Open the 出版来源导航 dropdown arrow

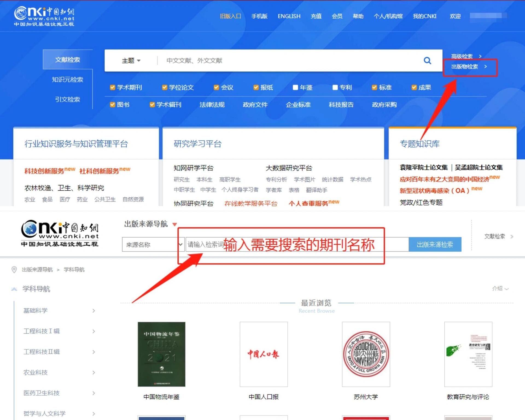(174, 224)
